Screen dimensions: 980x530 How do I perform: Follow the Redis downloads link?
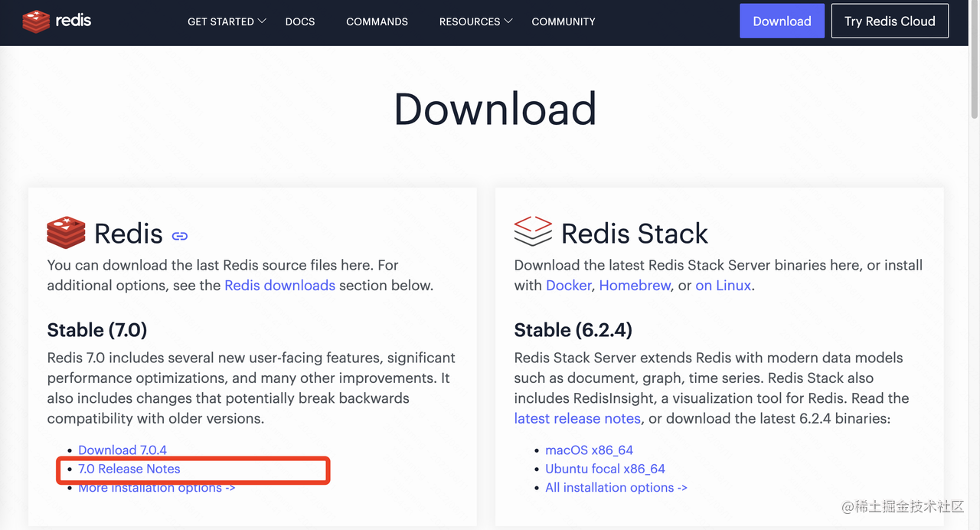point(279,286)
